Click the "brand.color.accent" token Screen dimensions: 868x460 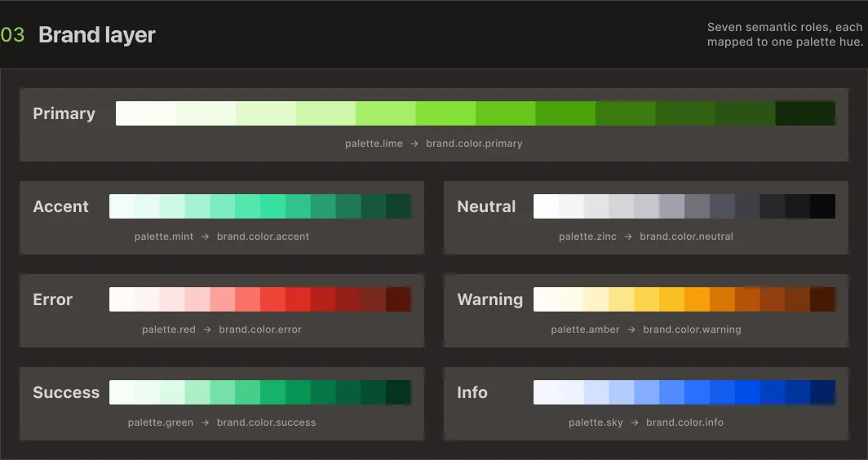(x=263, y=237)
